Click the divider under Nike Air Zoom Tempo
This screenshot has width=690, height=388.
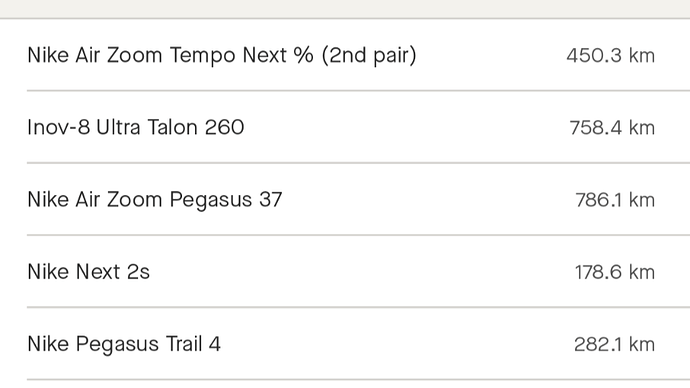click(x=358, y=91)
